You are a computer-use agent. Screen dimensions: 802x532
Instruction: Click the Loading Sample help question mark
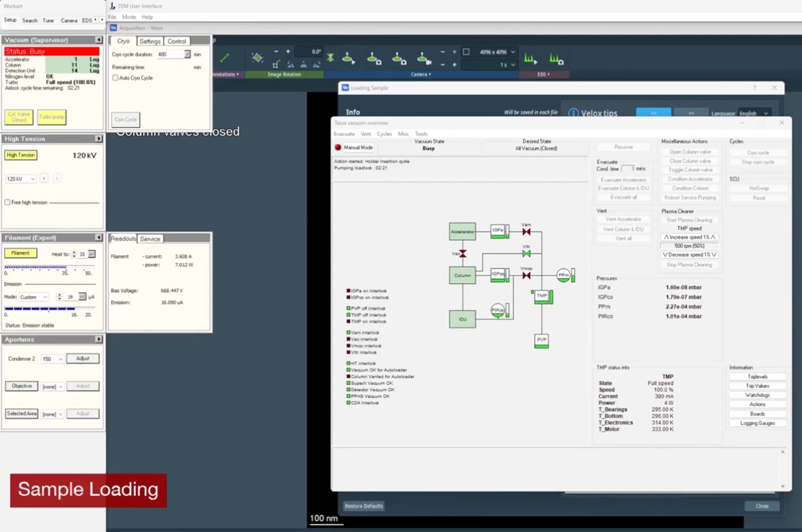pos(755,88)
